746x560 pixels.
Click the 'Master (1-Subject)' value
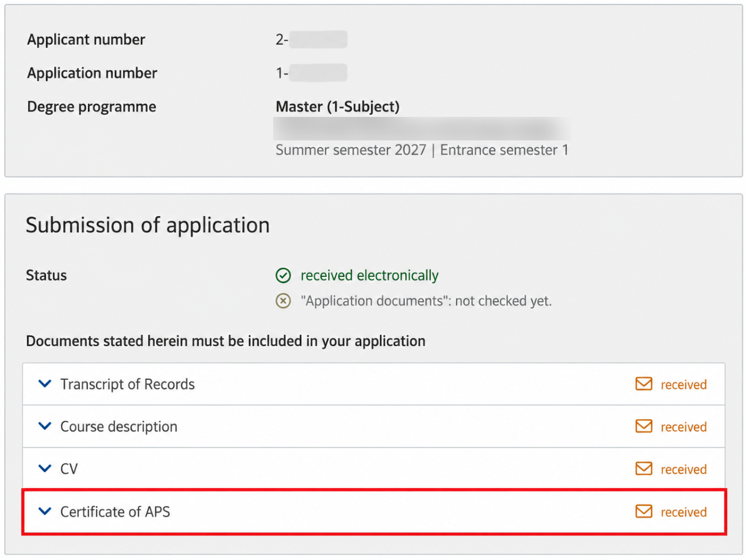click(337, 107)
